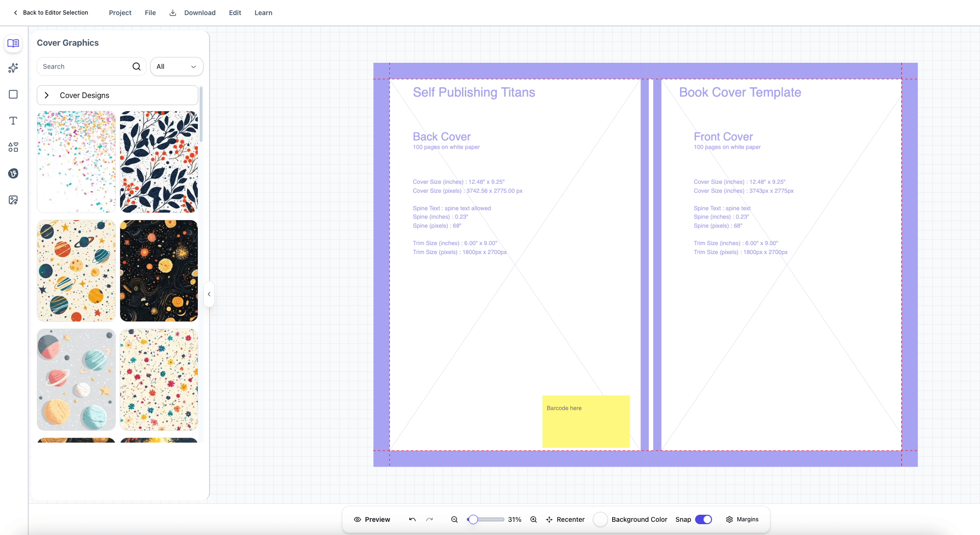Viewport: 980px width, 535px height.
Task: Expand the Cover Designs section
Action: click(x=117, y=95)
